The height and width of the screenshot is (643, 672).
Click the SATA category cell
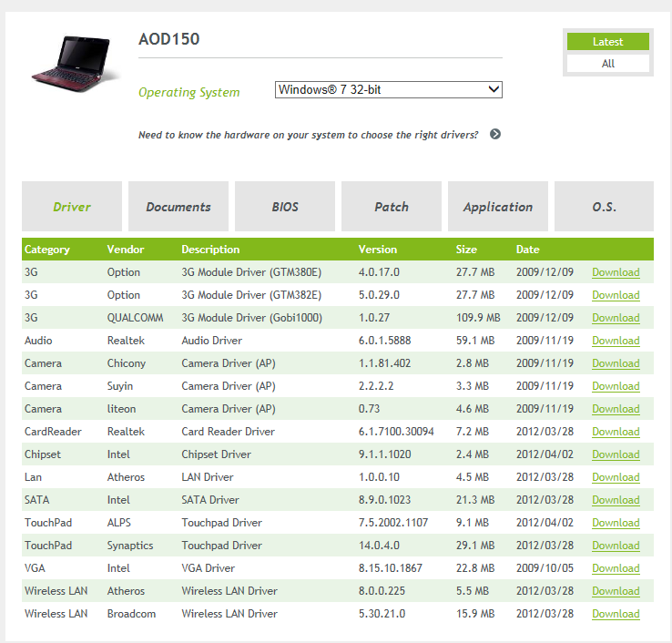36,499
